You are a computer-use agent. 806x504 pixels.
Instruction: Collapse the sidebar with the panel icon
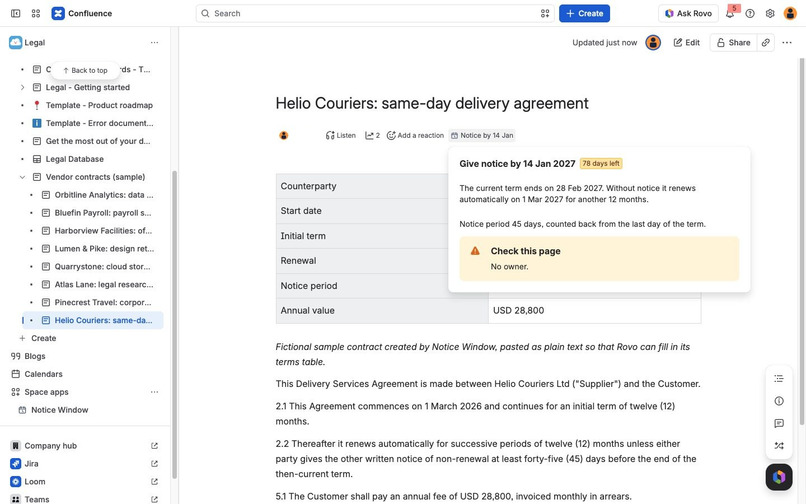click(15, 13)
